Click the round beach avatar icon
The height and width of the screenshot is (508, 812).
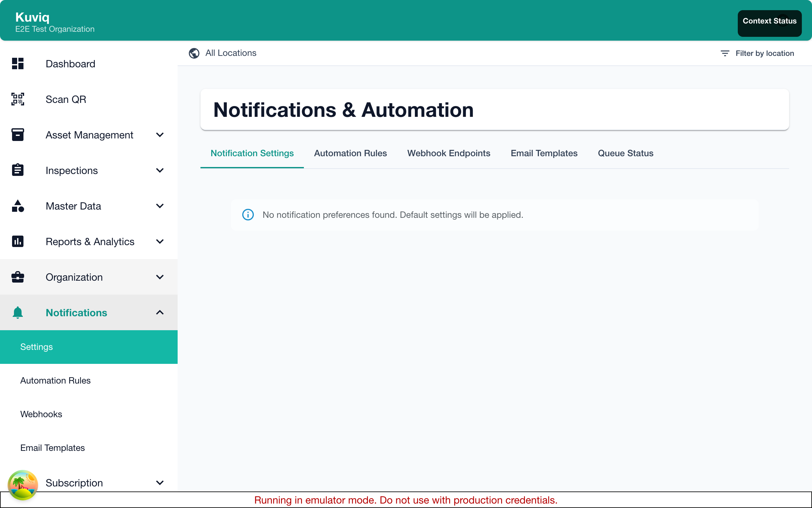[23, 485]
